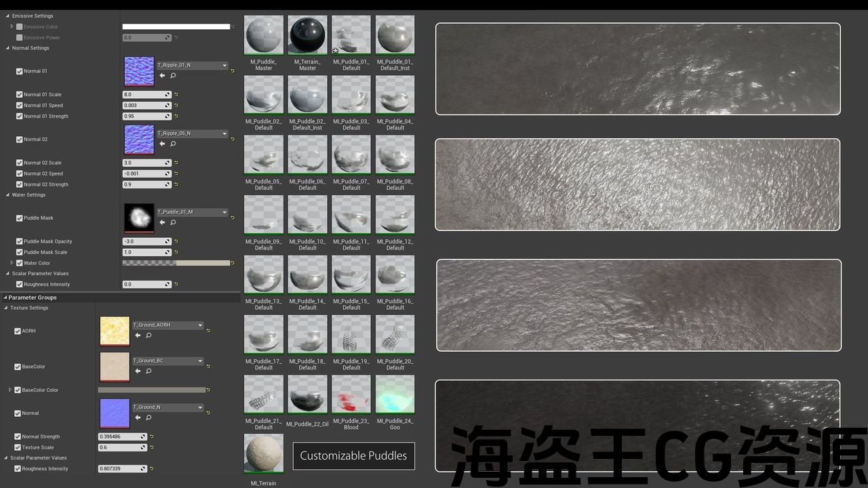Reset Normal 01 Scale with the yellow arrow
868x488 pixels.
pos(176,95)
